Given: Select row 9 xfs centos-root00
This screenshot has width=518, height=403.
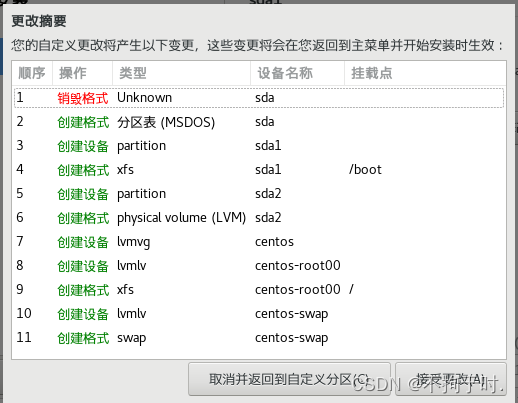Looking at the screenshot, I should click(259, 290).
